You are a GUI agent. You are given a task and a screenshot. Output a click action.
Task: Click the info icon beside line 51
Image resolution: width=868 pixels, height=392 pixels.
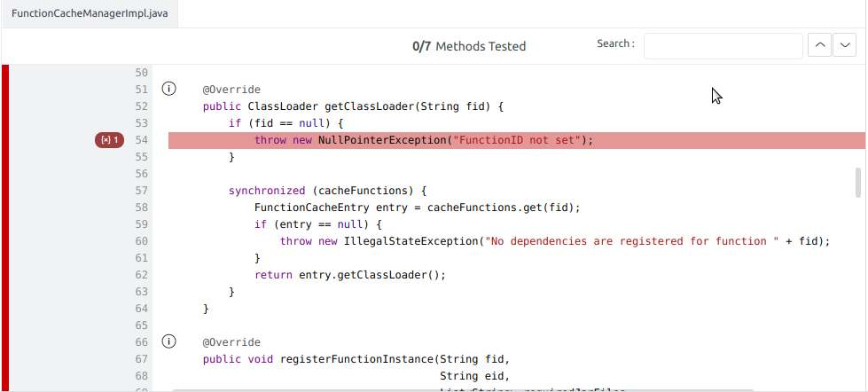pyautogui.click(x=168, y=90)
